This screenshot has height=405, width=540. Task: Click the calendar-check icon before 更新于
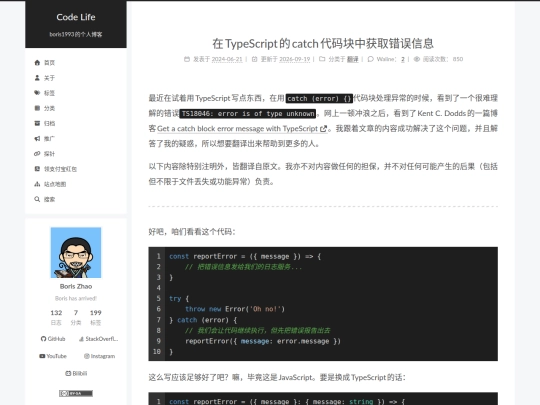[255, 59]
